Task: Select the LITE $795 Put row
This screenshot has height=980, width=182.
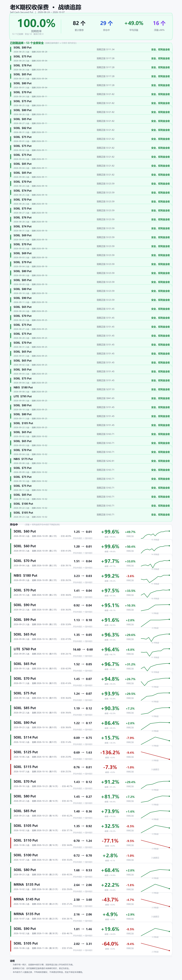Action: click(x=91, y=398)
